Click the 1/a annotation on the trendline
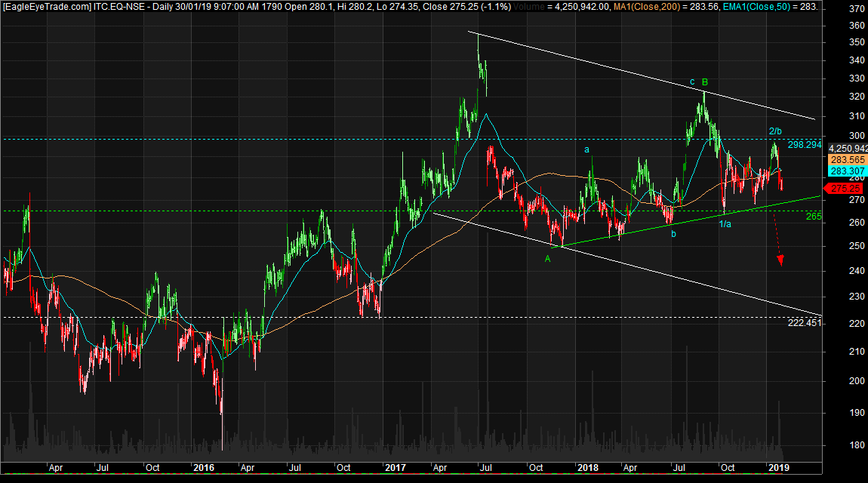The image size is (868, 483). coord(725,223)
